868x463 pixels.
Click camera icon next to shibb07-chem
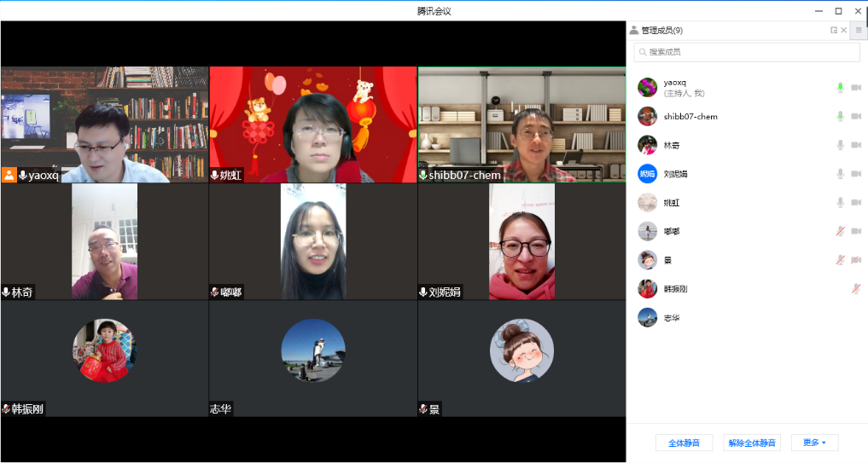click(x=856, y=117)
